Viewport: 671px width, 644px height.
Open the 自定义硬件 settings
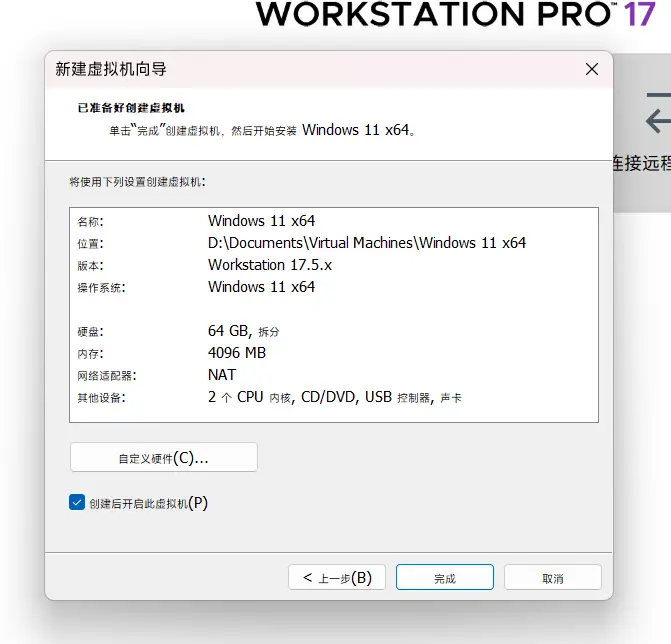pyautogui.click(x=164, y=458)
